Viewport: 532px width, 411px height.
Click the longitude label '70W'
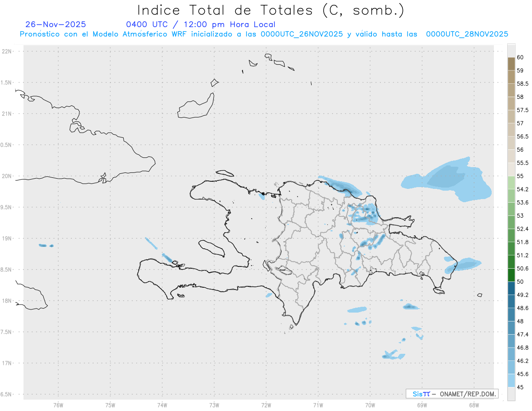coord(370,405)
